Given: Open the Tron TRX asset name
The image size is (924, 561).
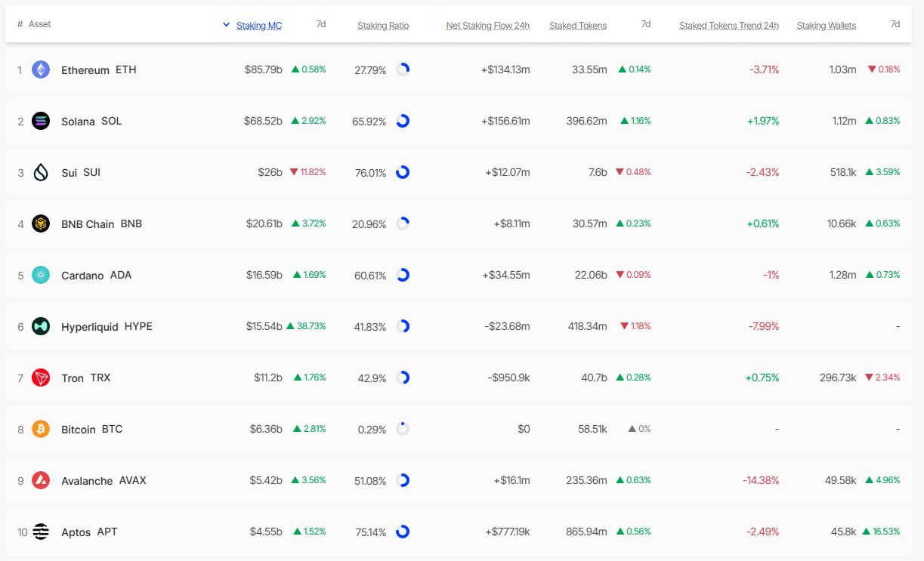Looking at the screenshot, I should click(86, 378).
